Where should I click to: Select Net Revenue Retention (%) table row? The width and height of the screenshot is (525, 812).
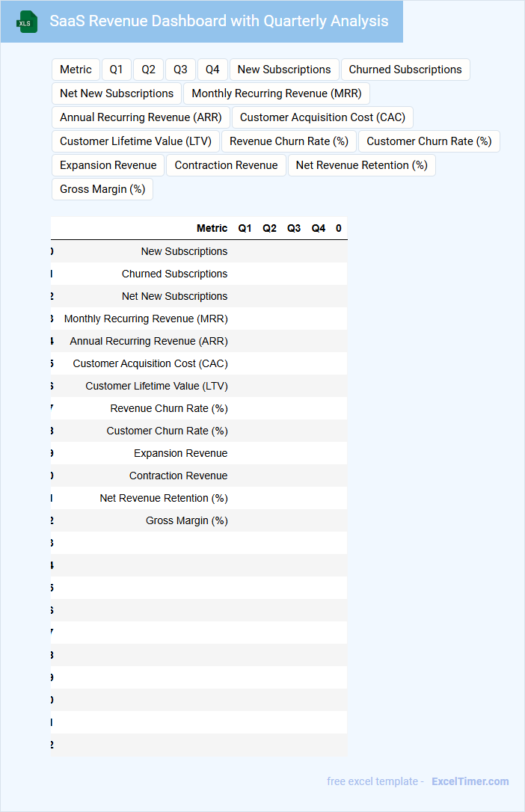click(x=199, y=498)
